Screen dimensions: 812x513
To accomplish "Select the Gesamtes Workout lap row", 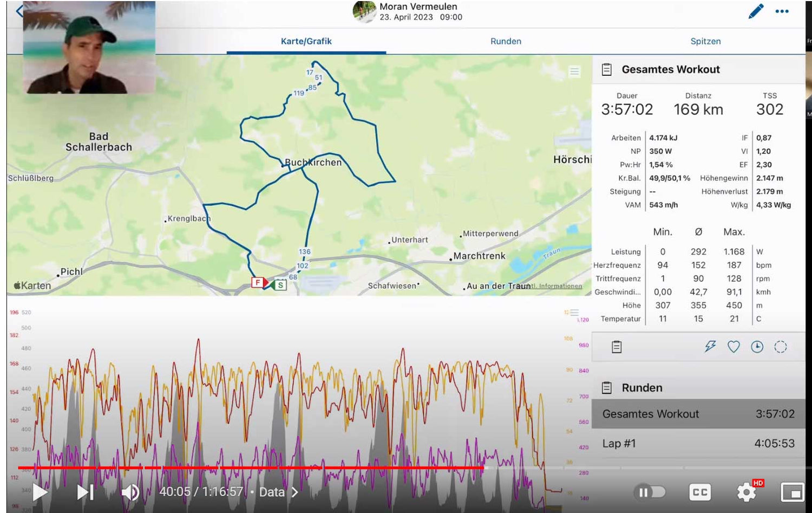I will pyautogui.click(x=698, y=414).
